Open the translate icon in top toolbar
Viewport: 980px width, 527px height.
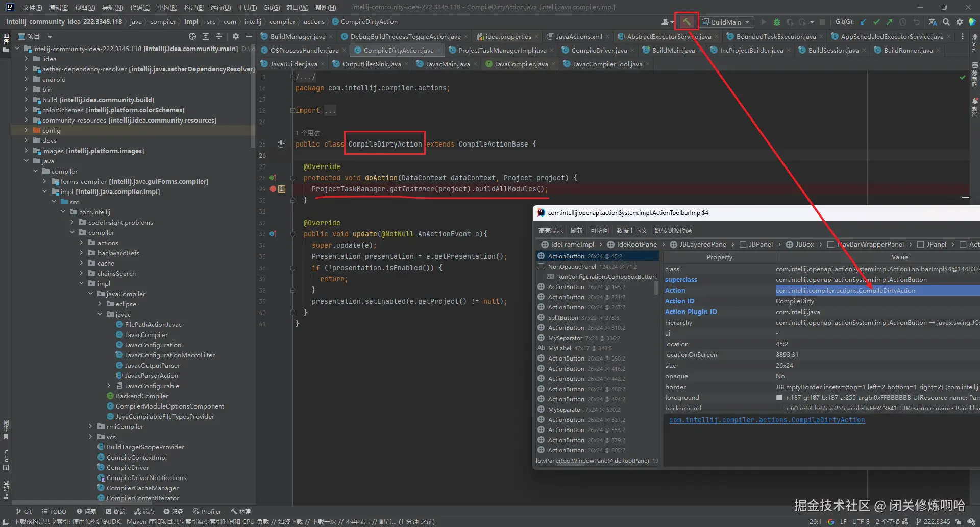pyautogui.click(x=933, y=22)
